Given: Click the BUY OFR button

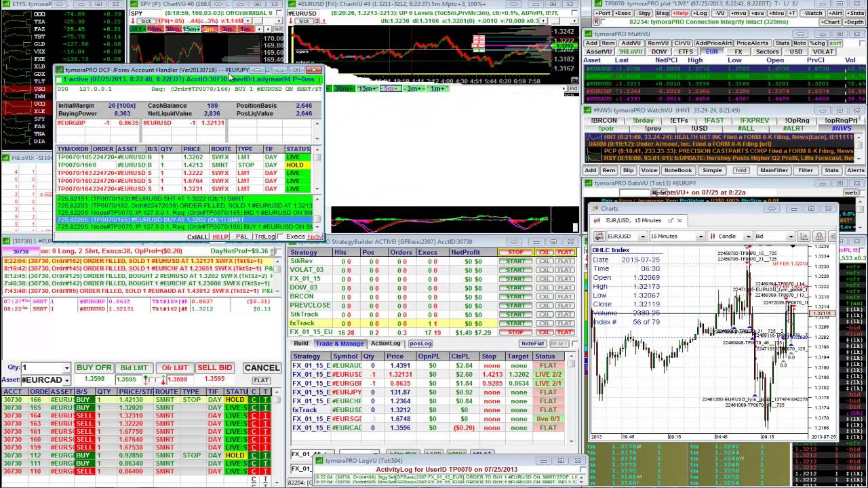Looking at the screenshot, I should pos(94,368).
